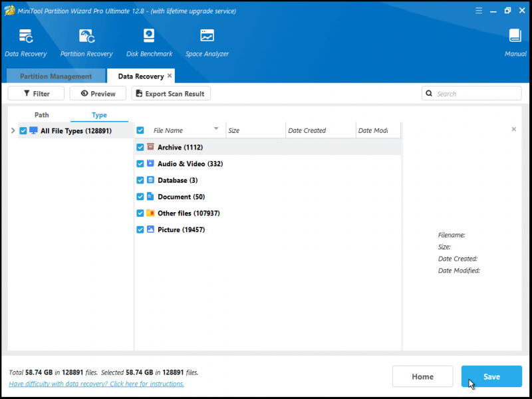Toggle the select-all checkbox by File Name
Image resolution: width=532 pixels, height=399 pixels.
pyautogui.click(x=140, y=130)
